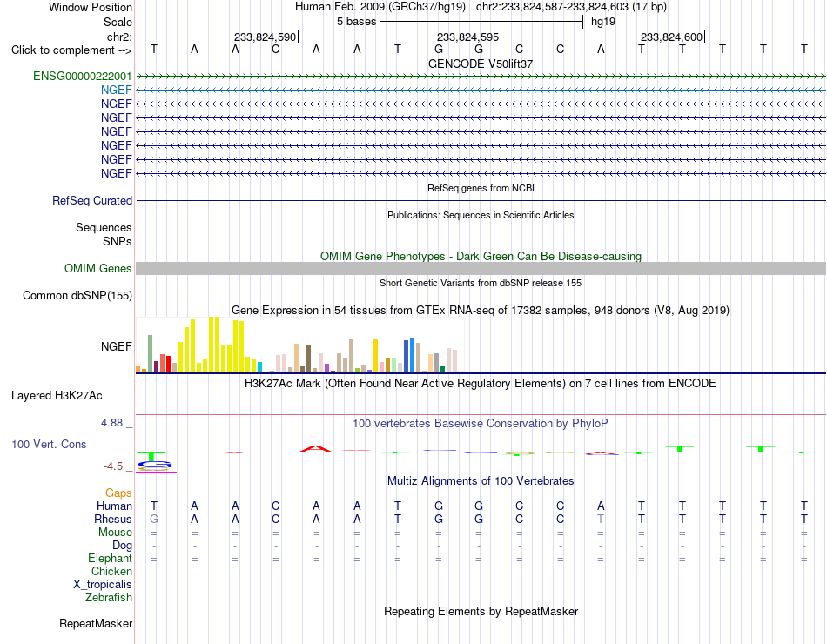Click the hg19 scale label
827x644 pixels.
tap(603, 22)
